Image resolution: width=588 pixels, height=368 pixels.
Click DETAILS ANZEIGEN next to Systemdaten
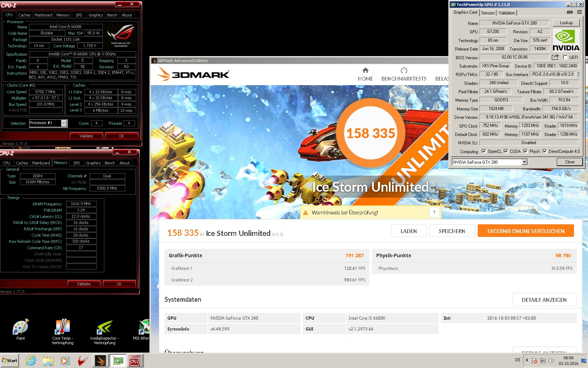point(544,300)
